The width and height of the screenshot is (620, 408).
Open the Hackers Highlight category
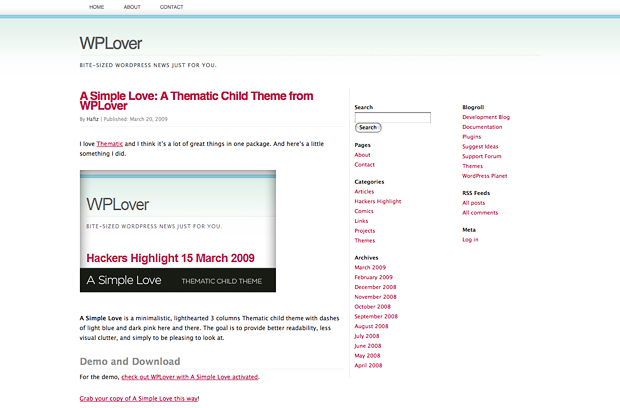tap(377, 201)
